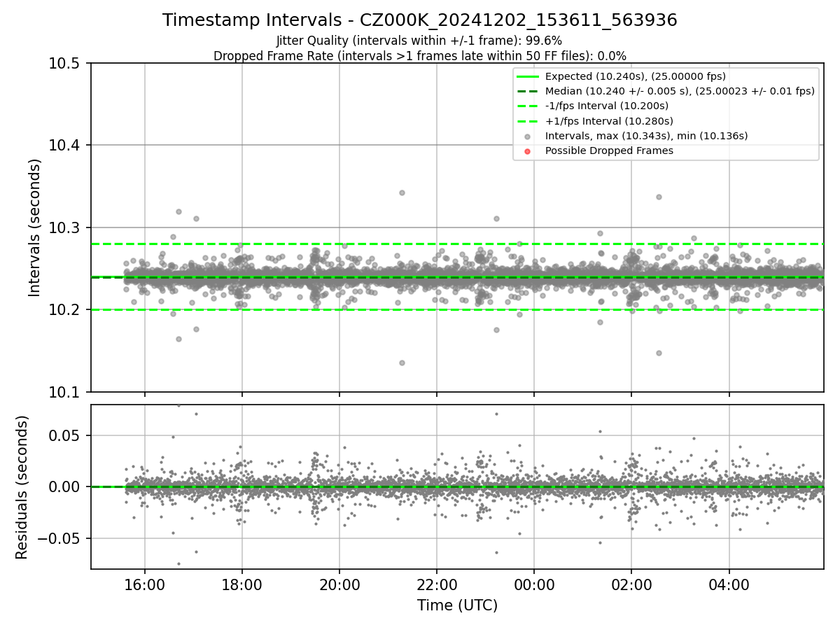This screenshot has width=840, height=630.
Task: Click the high outlier point near 02:30 at 10.34
Action: [659, 197]
